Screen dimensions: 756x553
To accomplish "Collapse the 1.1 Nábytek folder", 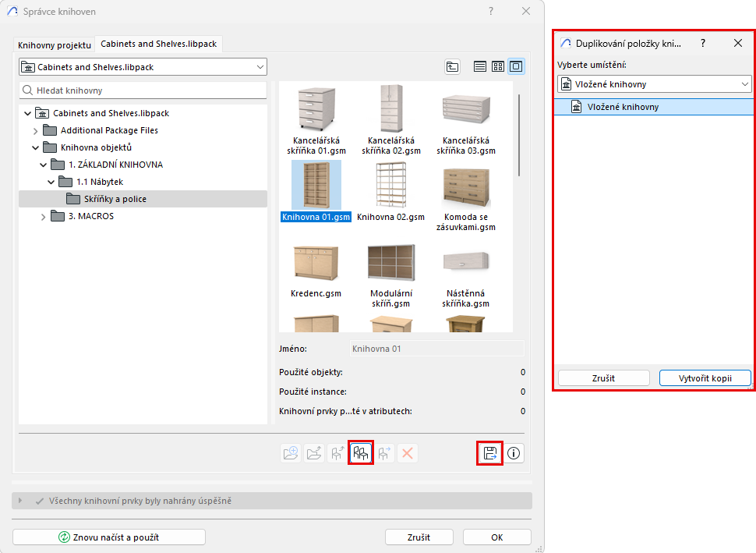I will point(51,182).
